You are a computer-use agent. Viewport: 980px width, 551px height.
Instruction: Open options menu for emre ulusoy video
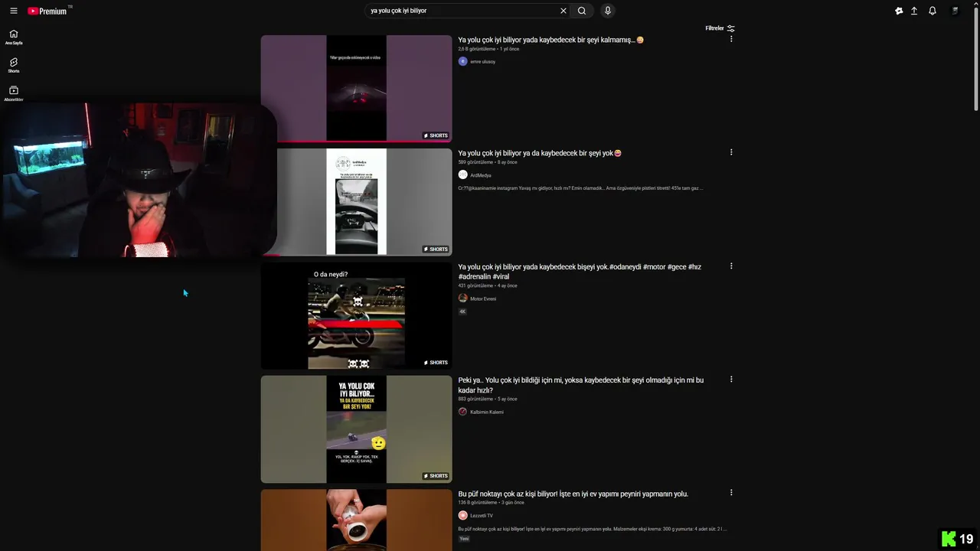(x=731, y=39)
